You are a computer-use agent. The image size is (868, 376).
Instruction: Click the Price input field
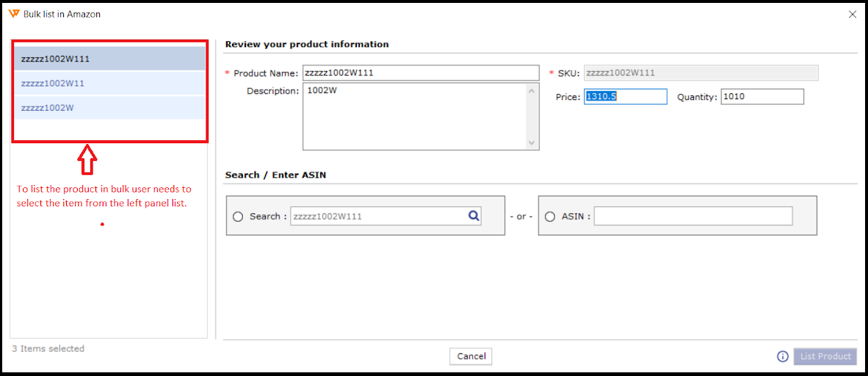(x=625, y=97)
